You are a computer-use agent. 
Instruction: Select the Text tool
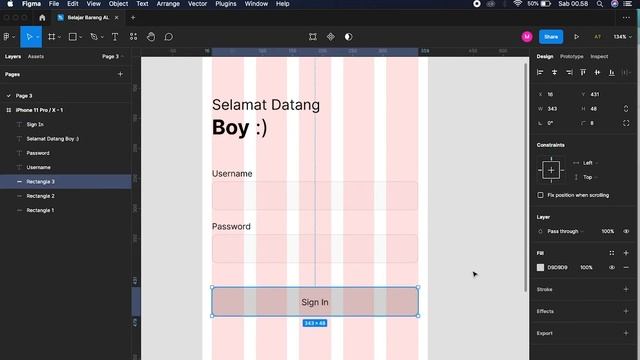pos(115,37)
